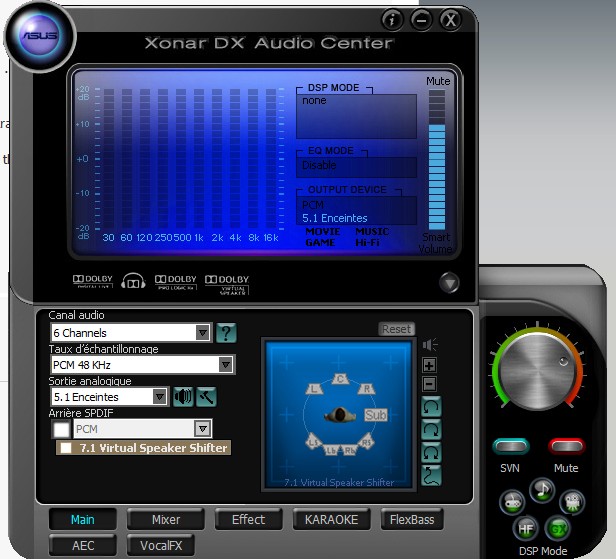Click the MUSIC mode label in display

pos(372,231)
